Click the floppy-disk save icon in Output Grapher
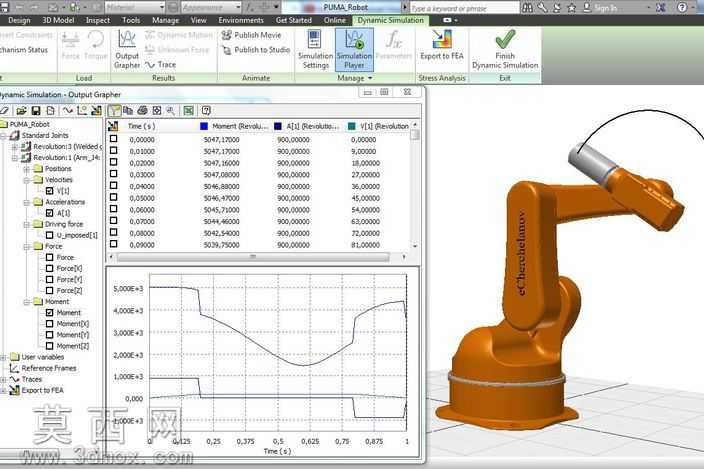The height and width of the screenshot is (469, 704). point(35,110)
